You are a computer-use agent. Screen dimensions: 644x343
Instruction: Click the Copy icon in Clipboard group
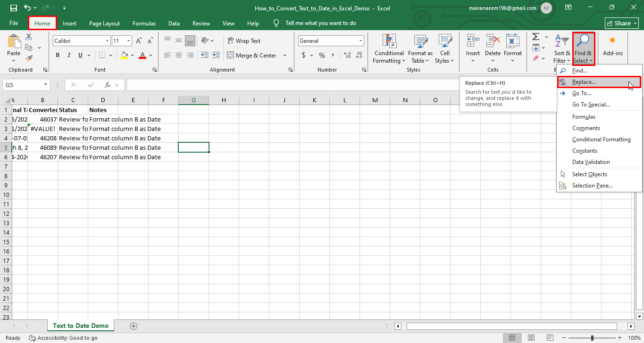click(29, 48)
